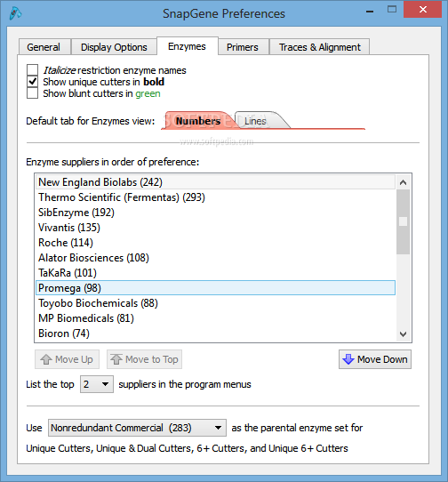Select MP Biomedicals (81) row

215,317
